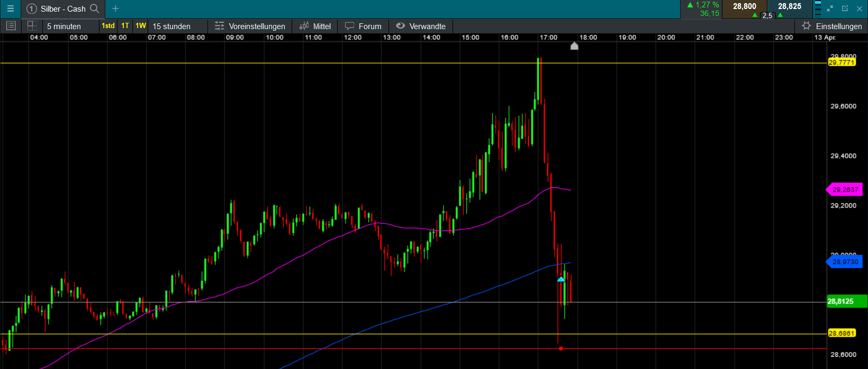Viewport: 868px width, 369px height.
Task: Open Einstellungen chart settings
Action: [832, 26]
